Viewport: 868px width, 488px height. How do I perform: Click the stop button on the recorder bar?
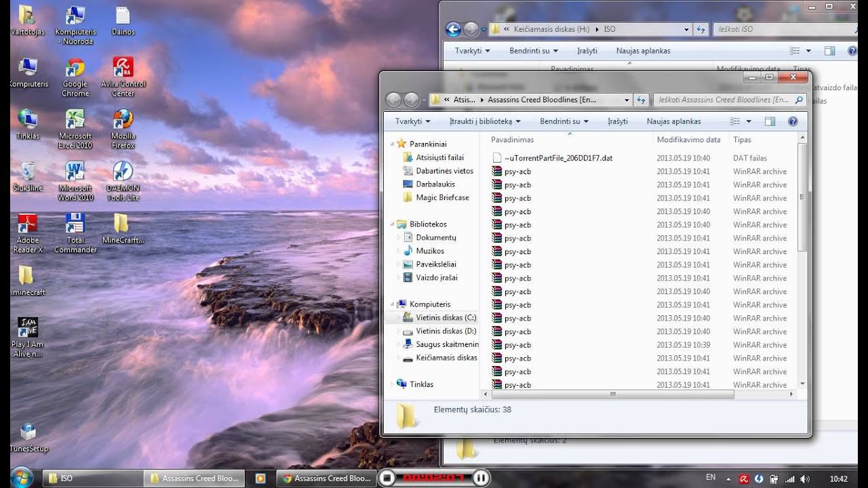(x=387, y=478)
